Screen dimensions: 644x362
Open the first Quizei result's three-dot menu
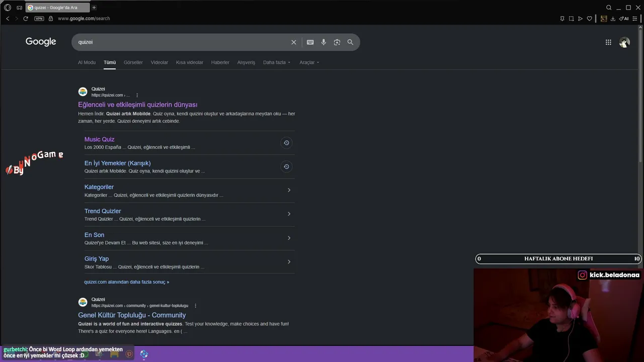point(137,95)
